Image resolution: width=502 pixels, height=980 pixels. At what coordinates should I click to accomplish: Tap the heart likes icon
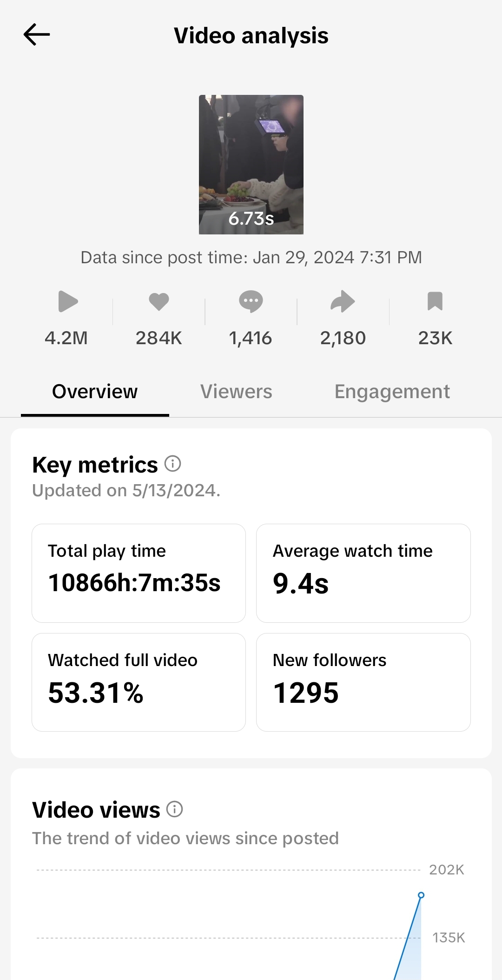coord(159,301)
